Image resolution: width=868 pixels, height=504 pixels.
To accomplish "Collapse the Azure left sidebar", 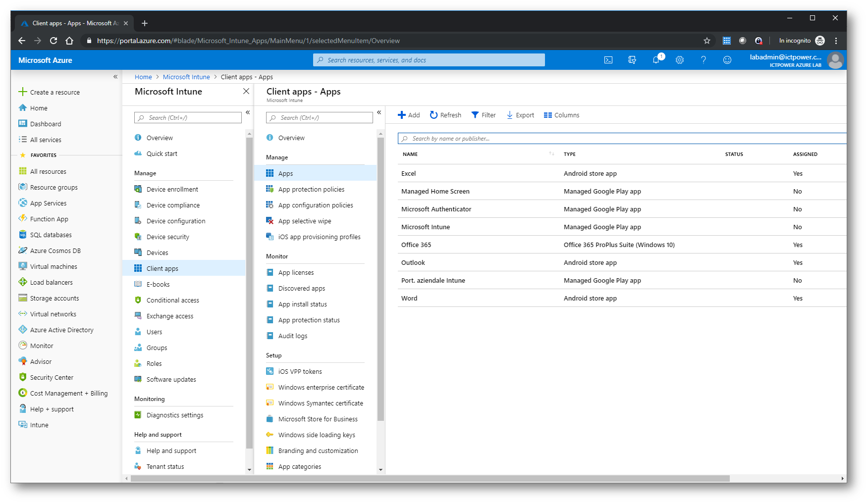I will [x=115, y=77].
